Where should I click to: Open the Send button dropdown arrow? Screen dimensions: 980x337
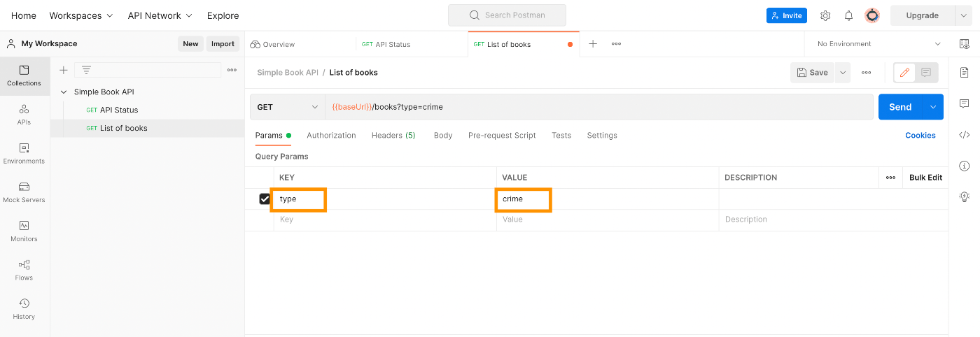[x=933, y=107]
